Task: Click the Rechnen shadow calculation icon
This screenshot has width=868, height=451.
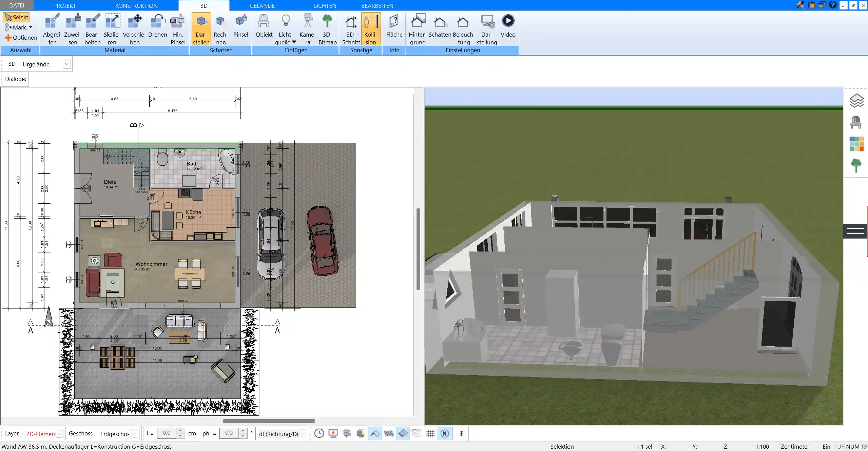Action: pyautogui.click(x=221, y=29)
